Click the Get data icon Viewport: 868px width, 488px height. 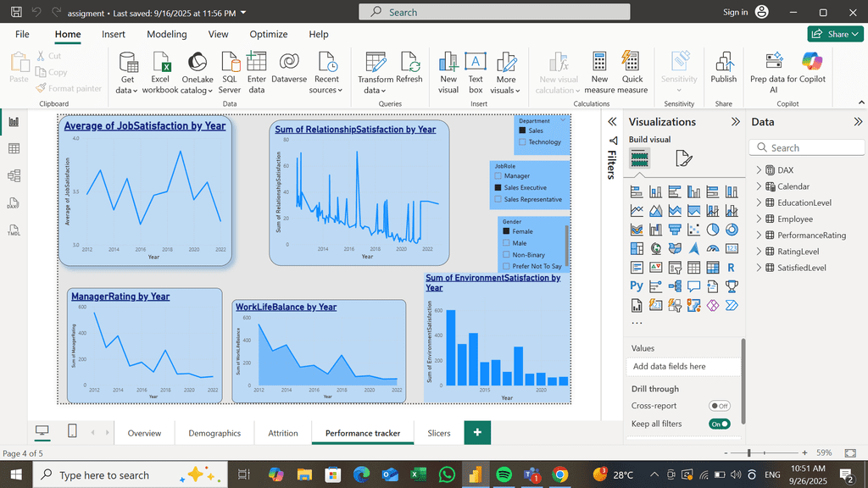point(127,64)
